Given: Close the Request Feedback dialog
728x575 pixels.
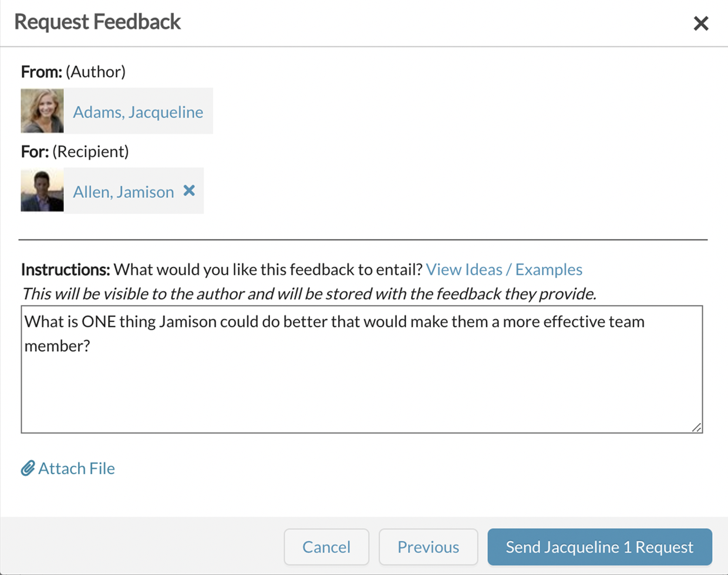Looking at the screenshot, I should 701,23.
